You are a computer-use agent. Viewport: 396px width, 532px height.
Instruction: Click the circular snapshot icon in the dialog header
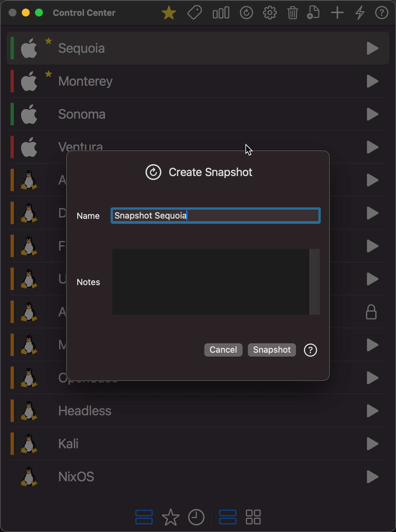pyautogui.click(x=153, y=172)
